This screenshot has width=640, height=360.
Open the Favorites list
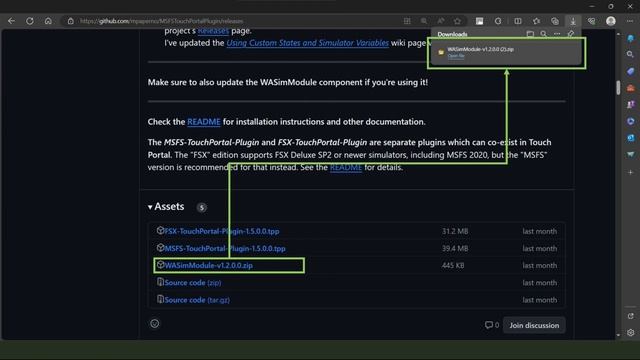coord(536,21)
